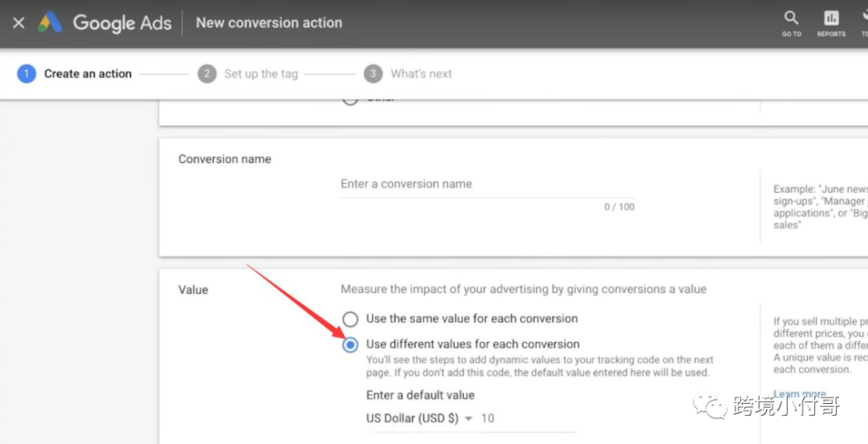Click the default value field showing 10
This screenshot has width=868, height=444.
[x=529, y=418]
